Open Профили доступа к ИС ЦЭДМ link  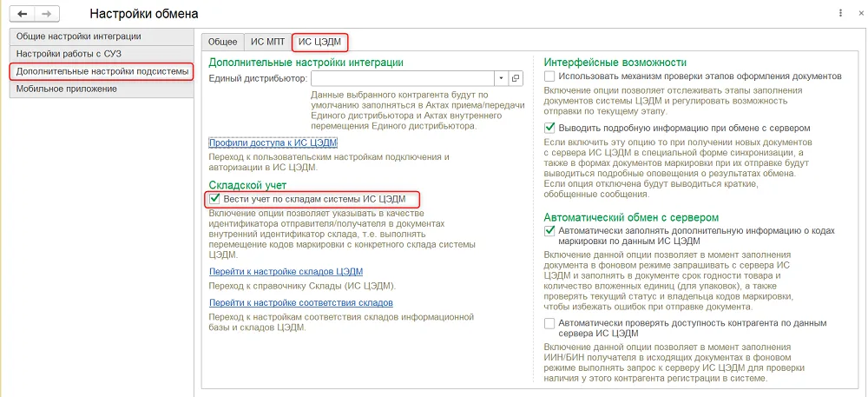(273, 142)
